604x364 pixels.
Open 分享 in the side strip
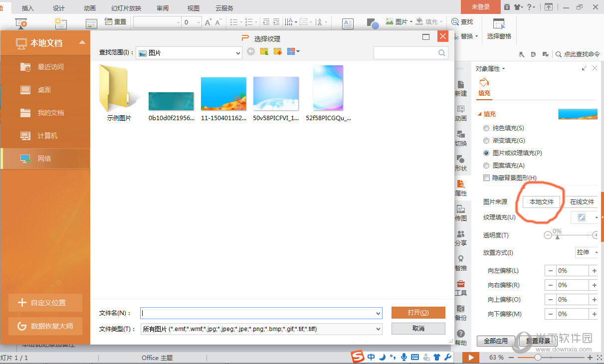coord(461,238)
